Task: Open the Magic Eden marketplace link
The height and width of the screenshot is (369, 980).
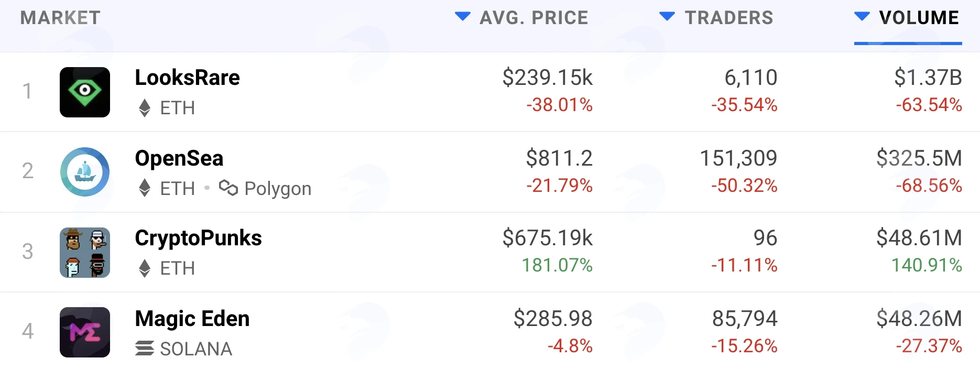Action: click(x=192, y=319)
